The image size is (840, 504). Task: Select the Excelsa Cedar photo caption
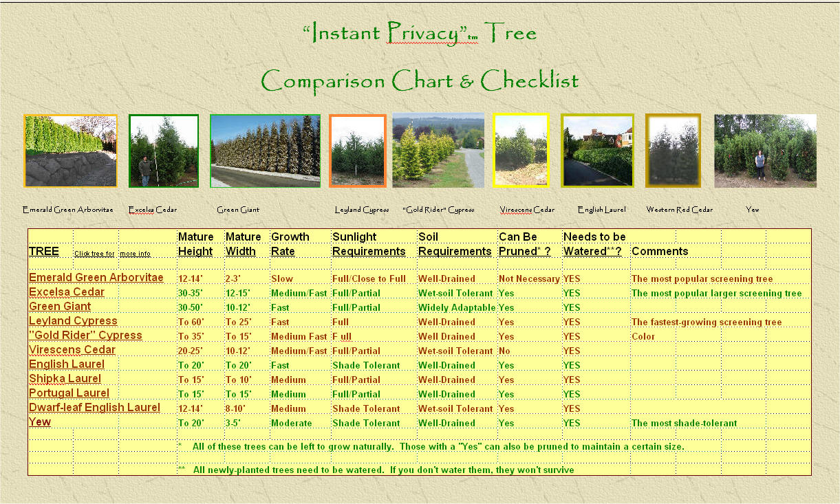(153, 210)
